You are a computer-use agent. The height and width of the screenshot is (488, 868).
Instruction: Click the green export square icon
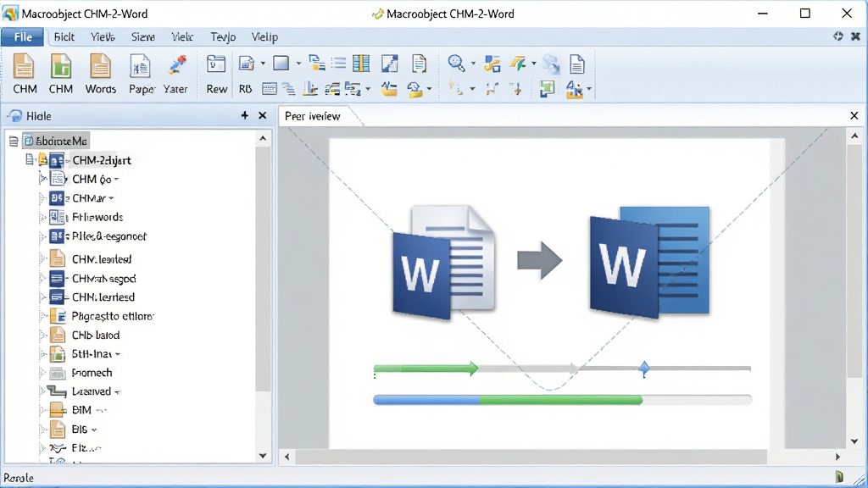pyautogui.click(x=547, y=88)
